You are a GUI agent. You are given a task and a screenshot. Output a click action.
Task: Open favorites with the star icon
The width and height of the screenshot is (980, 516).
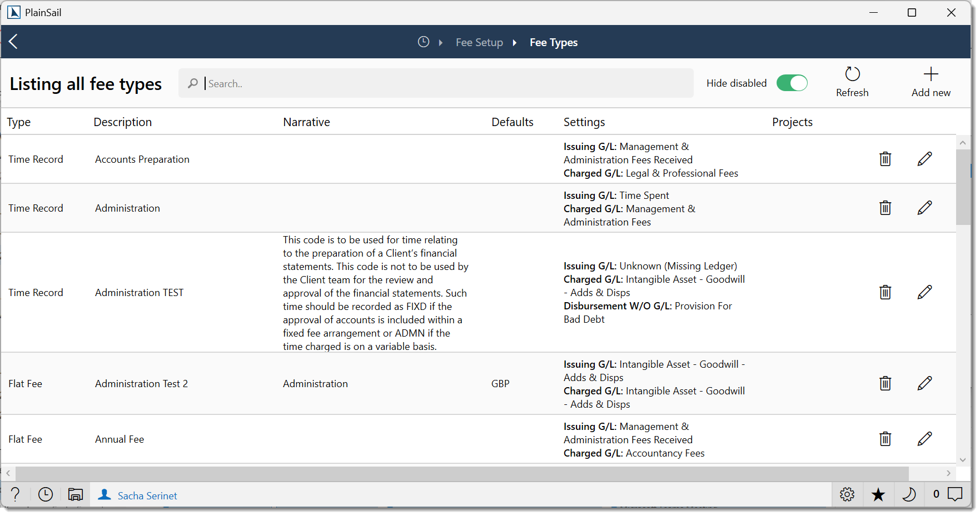878,494
